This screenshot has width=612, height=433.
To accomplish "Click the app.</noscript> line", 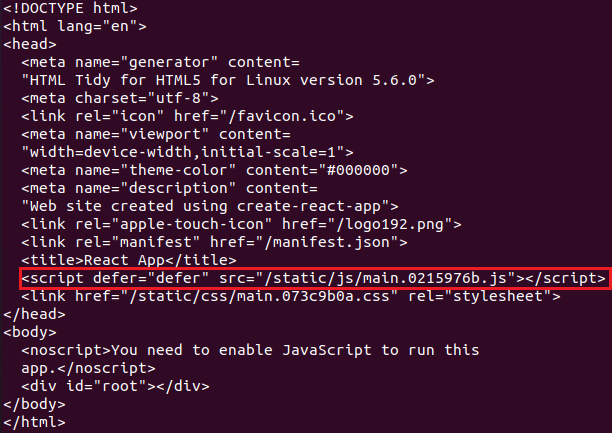I will 88,368.
